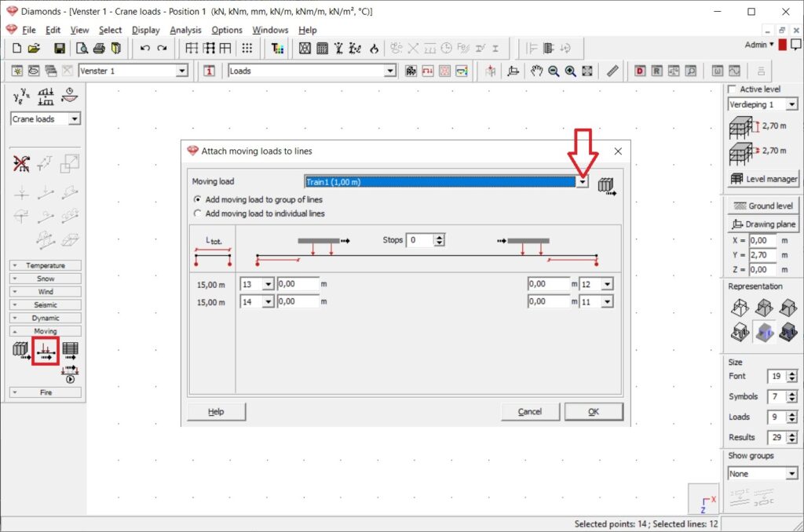This screenshot has width=804, height=532.
Task: Click the zoom in magnifier
Action: (570, 71)
